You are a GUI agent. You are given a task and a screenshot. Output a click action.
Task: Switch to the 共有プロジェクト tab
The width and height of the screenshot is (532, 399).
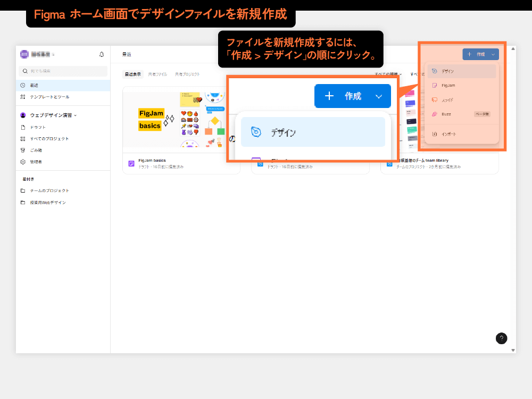[187, 74]
